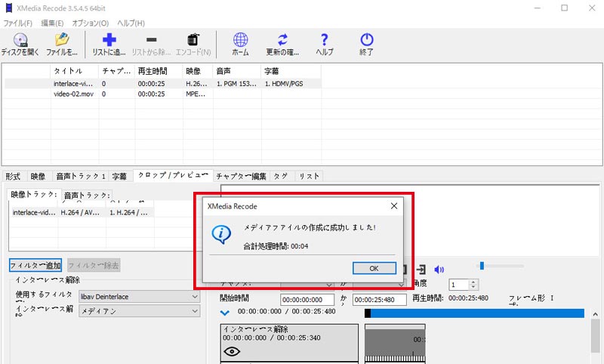Switch to the リスト tab
604x364 pixels.
point(310,177)
